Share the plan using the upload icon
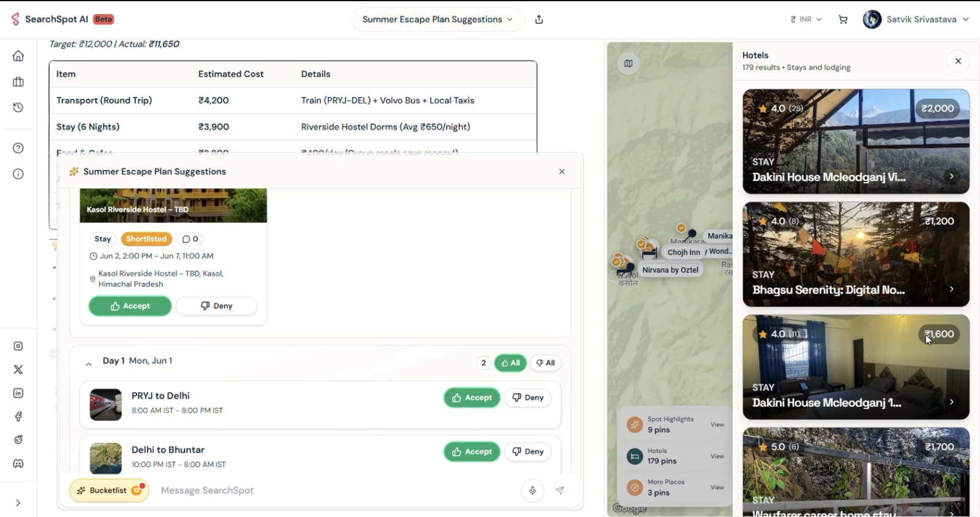This screenshot has width=980, height=517. (539, 20)
